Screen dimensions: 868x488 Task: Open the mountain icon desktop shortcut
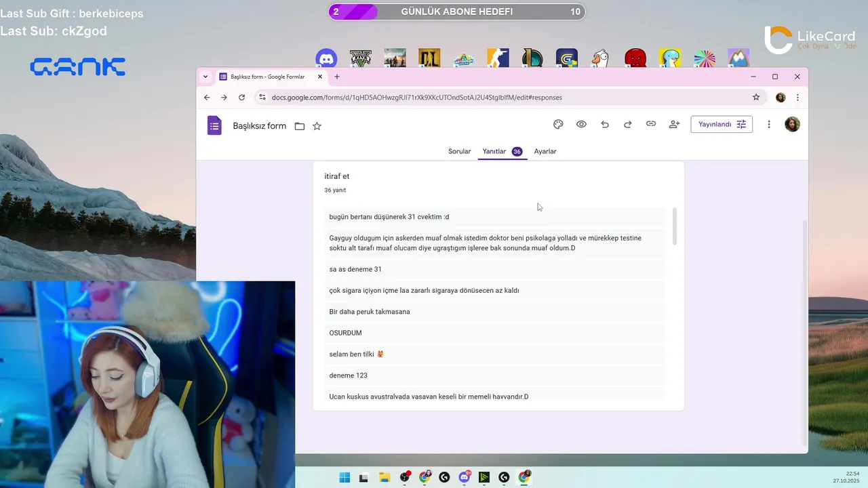[738, 58]
